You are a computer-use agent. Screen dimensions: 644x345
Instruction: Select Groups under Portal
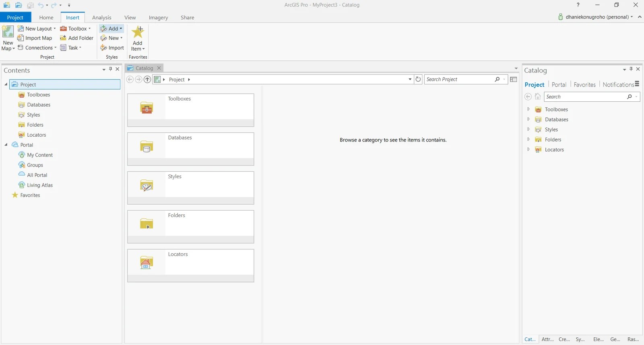(x=35, y=165)
